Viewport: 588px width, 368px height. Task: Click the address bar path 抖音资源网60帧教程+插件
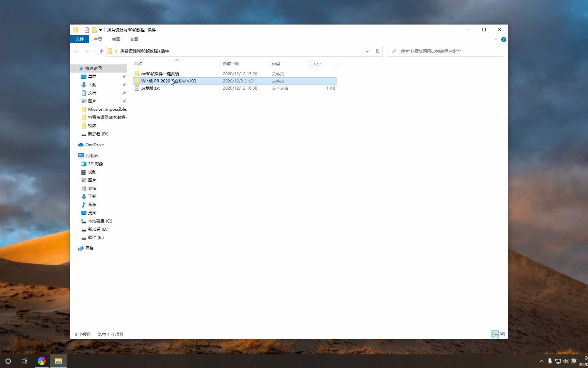[145, 51]
